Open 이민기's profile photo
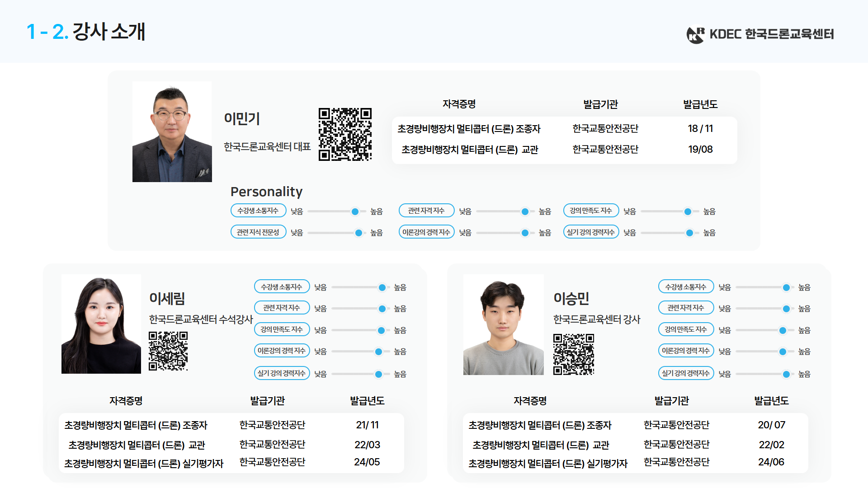 tap(172, 131)
